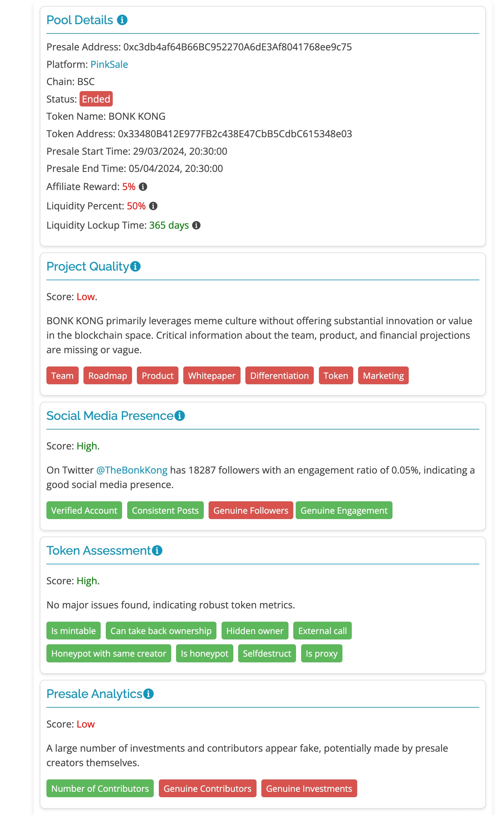This screenshot has height=815, width=504.
Task: Click the Presale Analytics info icon
Action: pyautogui.click(x=148, y=694)
